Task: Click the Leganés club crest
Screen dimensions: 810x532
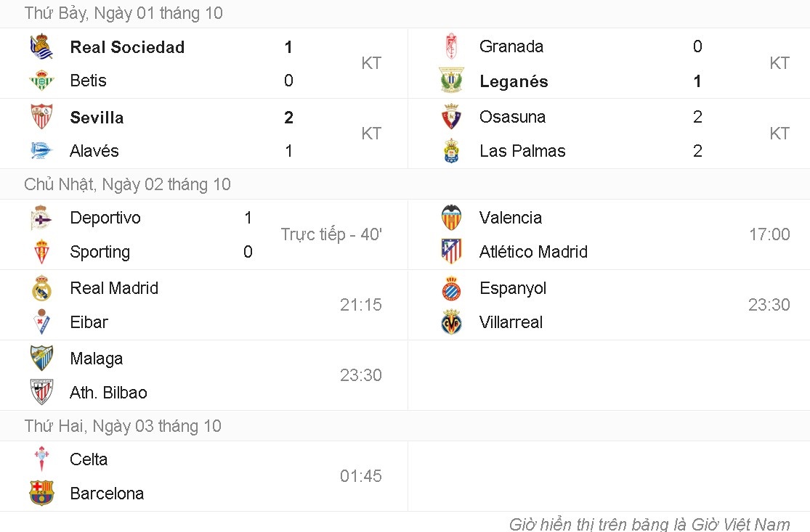Action: (451, 81)
